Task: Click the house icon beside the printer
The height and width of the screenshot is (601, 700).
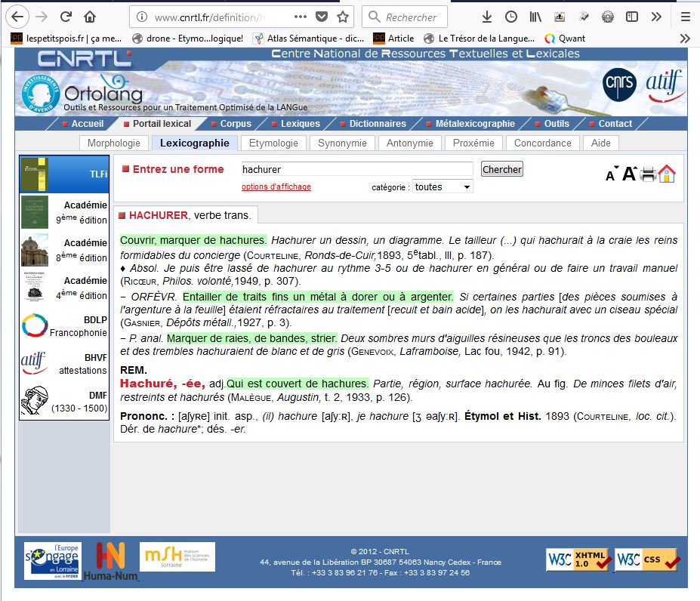Action: [x=667, y=174]
